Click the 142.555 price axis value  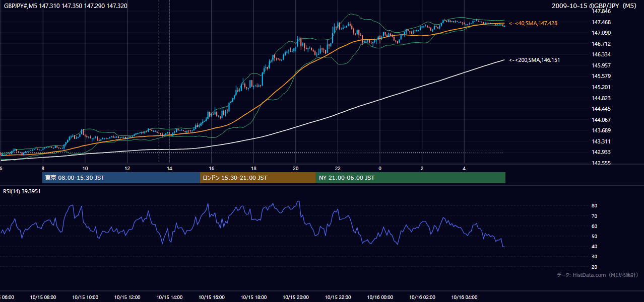[x=601, y=163]
